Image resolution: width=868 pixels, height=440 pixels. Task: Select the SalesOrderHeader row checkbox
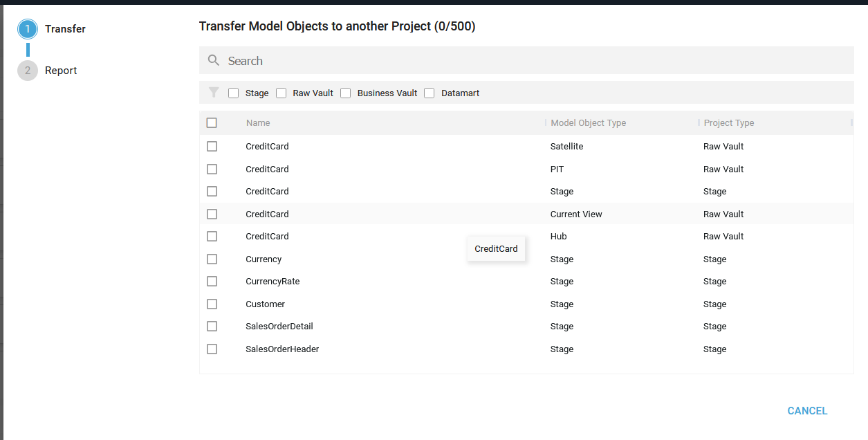coord(212,349)
